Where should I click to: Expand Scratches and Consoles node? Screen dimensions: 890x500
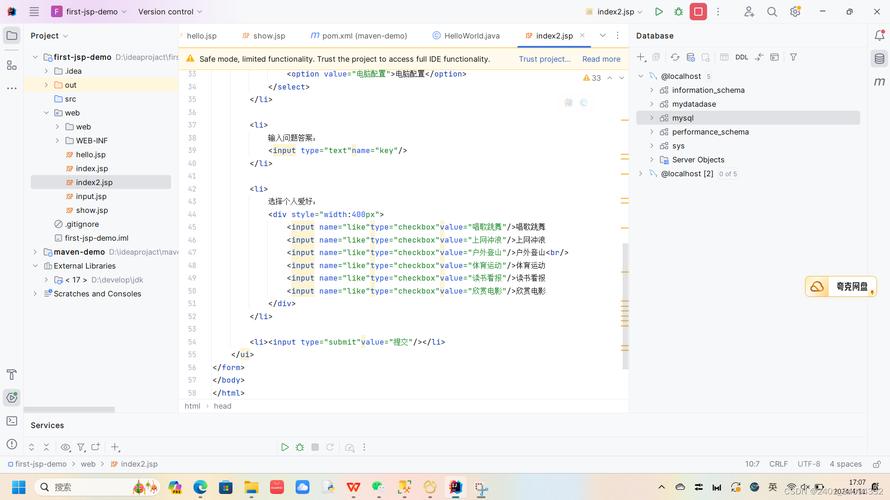point(35,293)
